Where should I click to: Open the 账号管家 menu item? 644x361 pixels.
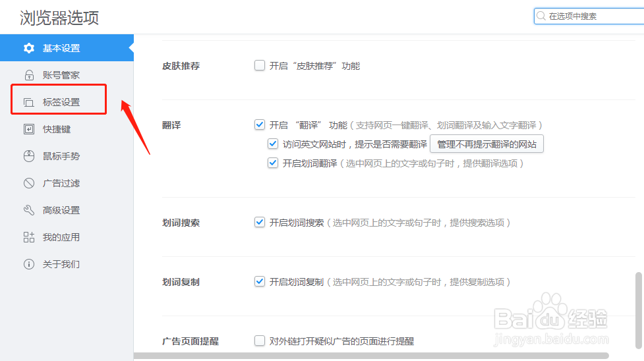pos(67,75)
